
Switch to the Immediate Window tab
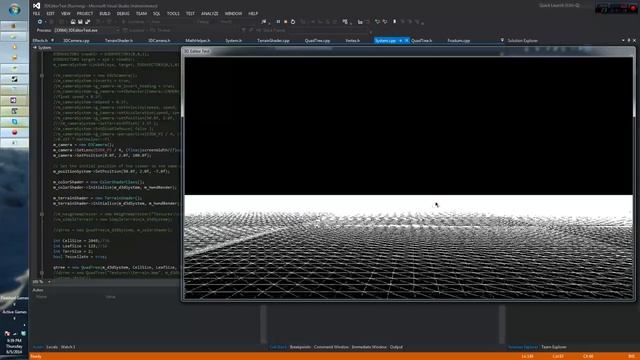[x=369, y=347]
